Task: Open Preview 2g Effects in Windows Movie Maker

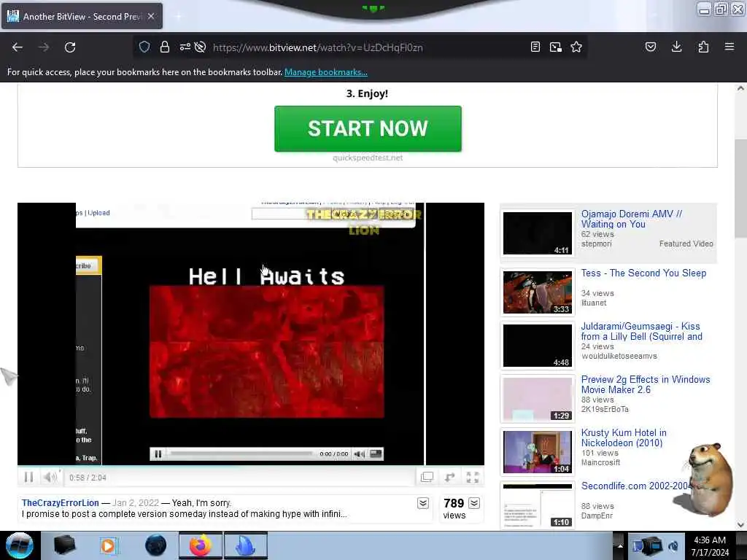Action: tap(646, 385)
